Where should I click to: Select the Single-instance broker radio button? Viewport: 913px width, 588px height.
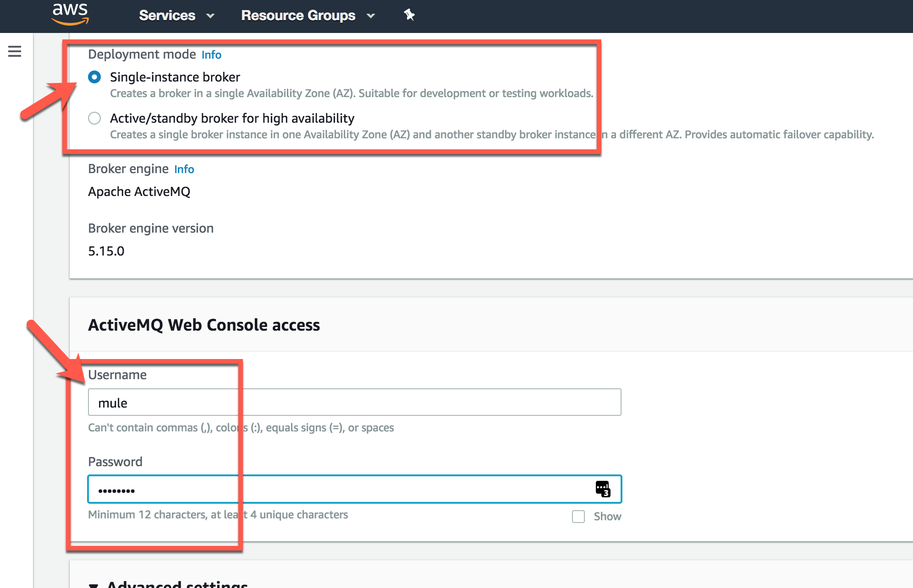pos(94,77)
